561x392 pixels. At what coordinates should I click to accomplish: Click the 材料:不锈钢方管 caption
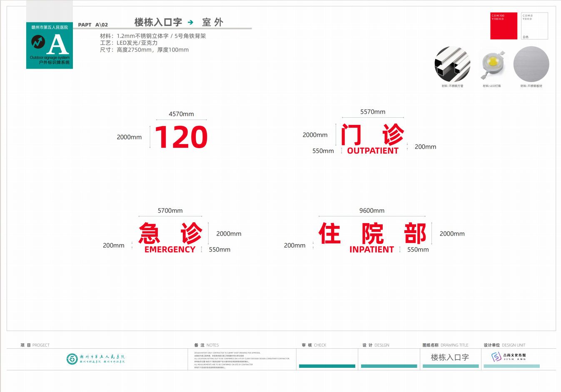coord(452,86)
